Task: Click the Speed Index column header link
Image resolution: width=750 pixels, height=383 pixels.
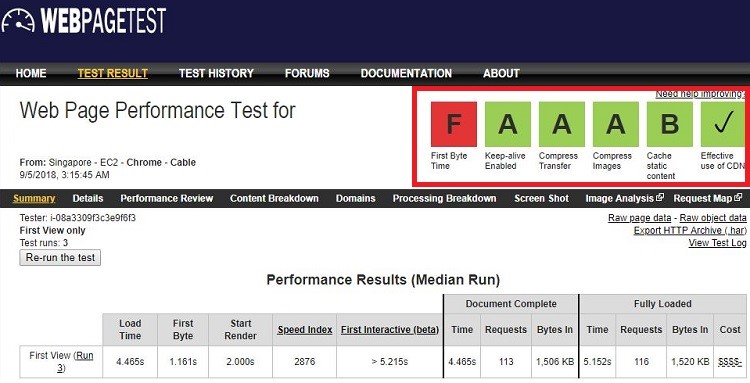Action: 305,330
